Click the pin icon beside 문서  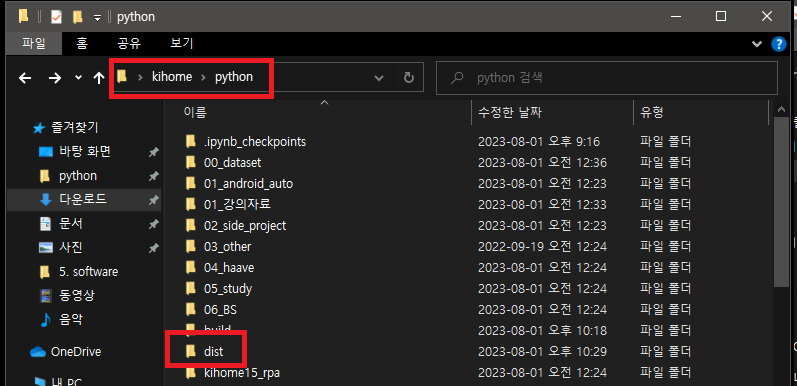pyautogui.click(x=153, y=224)
